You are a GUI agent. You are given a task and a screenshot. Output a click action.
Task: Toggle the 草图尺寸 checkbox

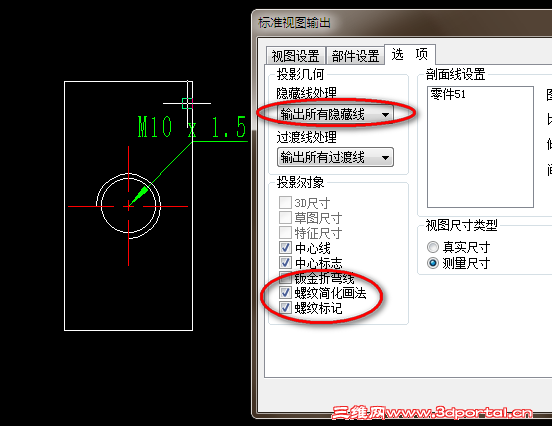coord(285,218)
